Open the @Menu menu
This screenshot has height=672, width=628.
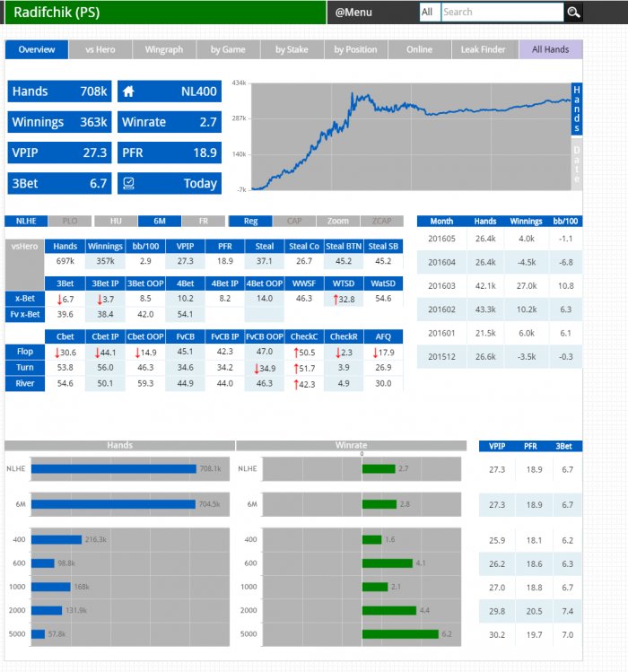tap(353, 13)
